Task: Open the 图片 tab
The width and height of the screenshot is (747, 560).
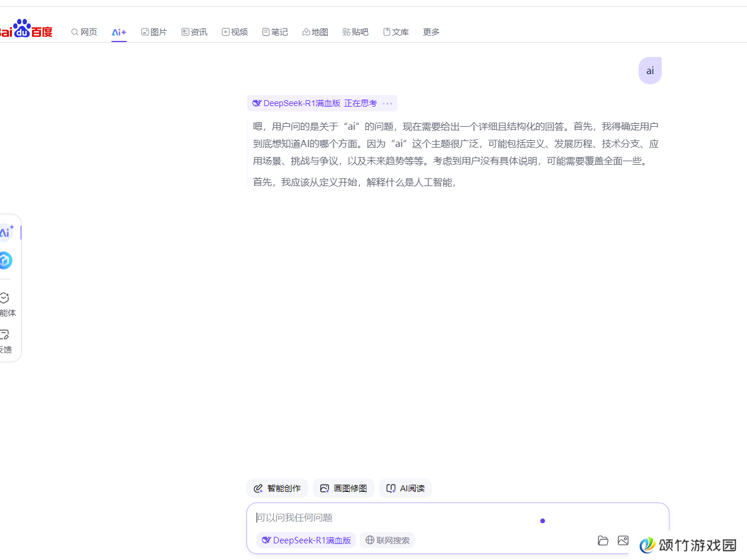Action: pos(154,32)
